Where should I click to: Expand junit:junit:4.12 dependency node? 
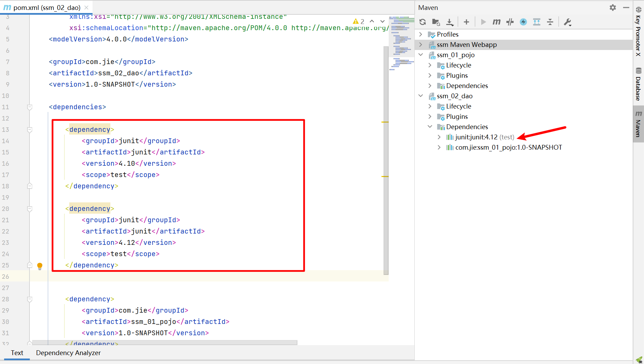pyautogui.click(x=439, y=137)
